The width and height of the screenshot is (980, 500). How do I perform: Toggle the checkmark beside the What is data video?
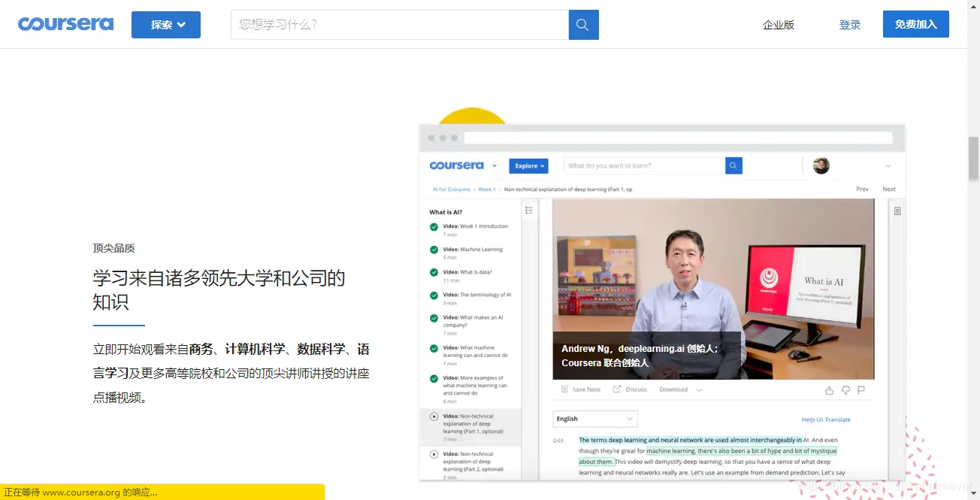coord(433,272)
